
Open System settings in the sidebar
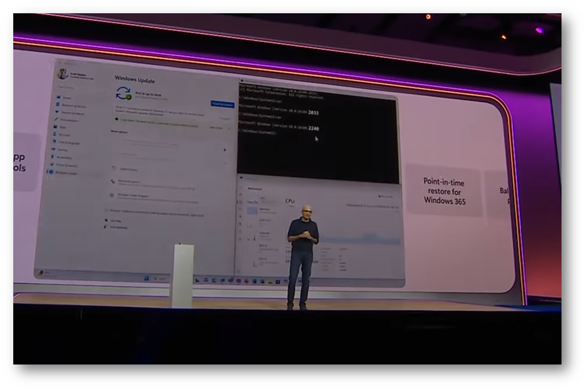(x=64, y=98)
